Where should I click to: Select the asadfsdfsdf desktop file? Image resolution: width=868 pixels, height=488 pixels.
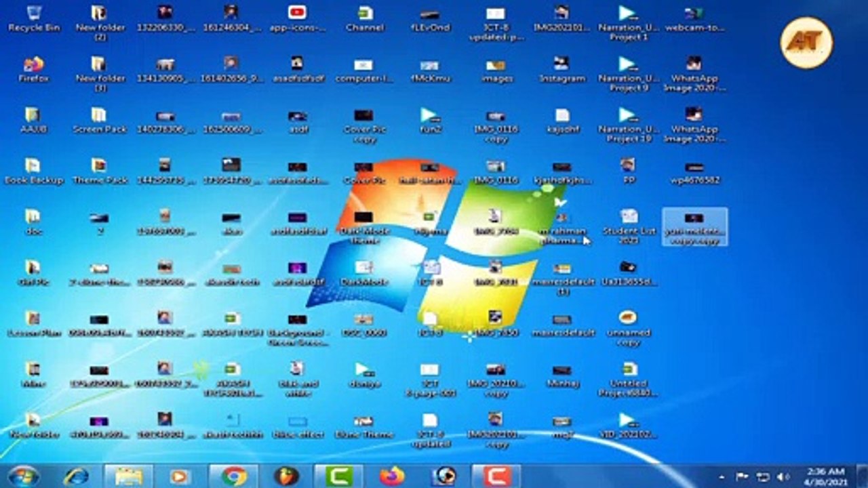298,70
